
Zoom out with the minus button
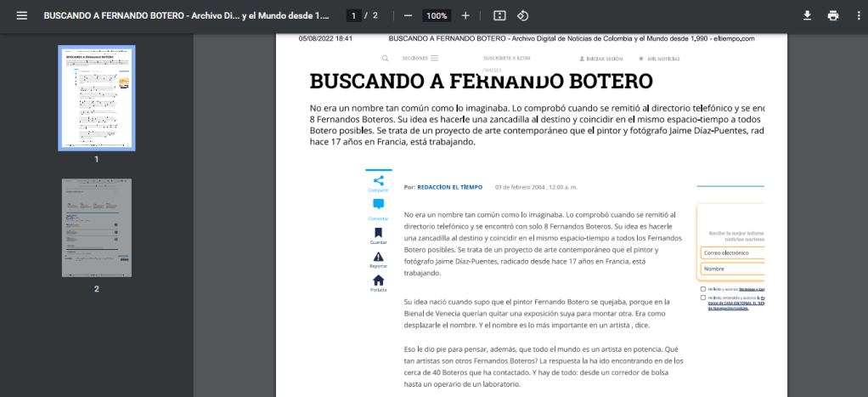pos(409,16)
